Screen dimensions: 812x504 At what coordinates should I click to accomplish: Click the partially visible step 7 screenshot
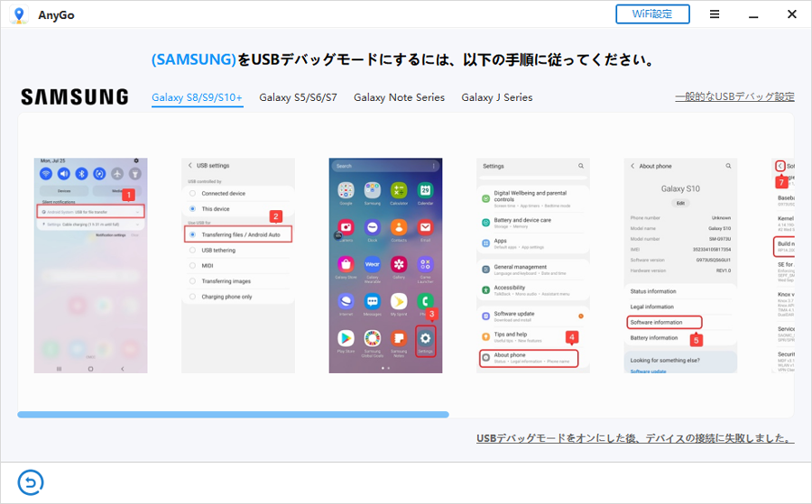(x=783, y=265)
